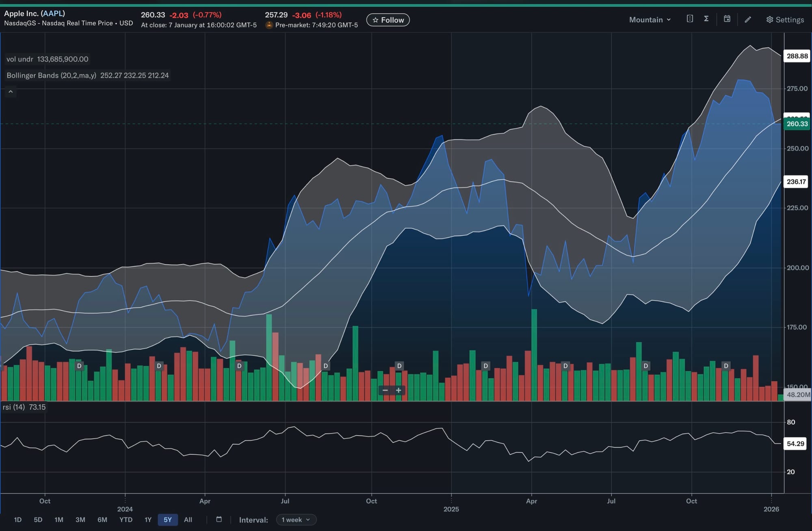Screen dimensions: 812x531
Task: Zoom in with the plus chart button
Action: pos(399,390)
